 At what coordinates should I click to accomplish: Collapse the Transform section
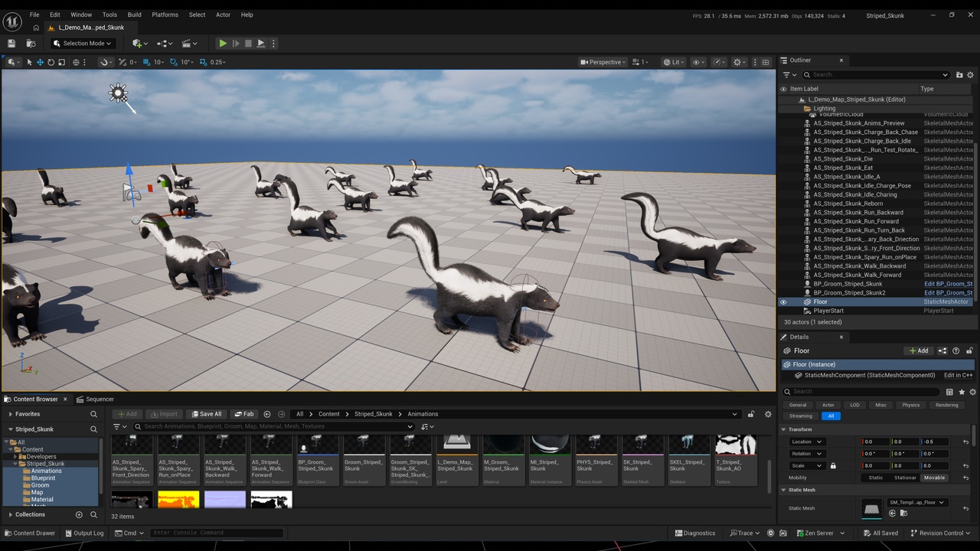[x=784, y=429]
